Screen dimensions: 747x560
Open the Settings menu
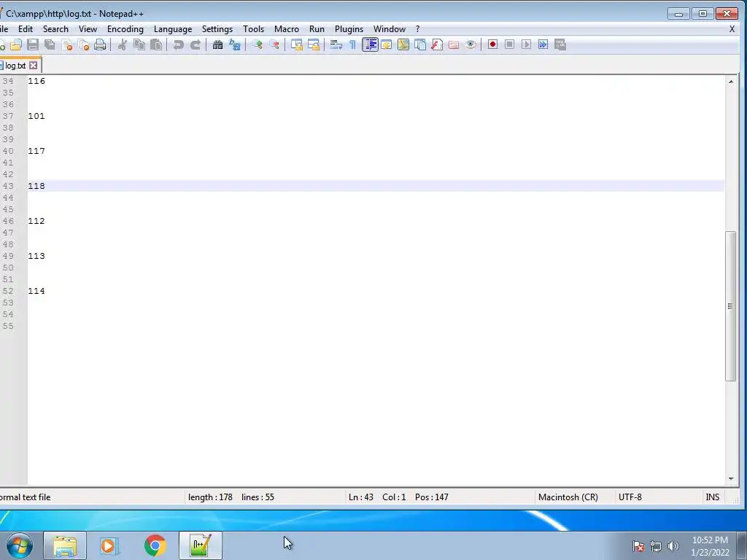[217, 29]
